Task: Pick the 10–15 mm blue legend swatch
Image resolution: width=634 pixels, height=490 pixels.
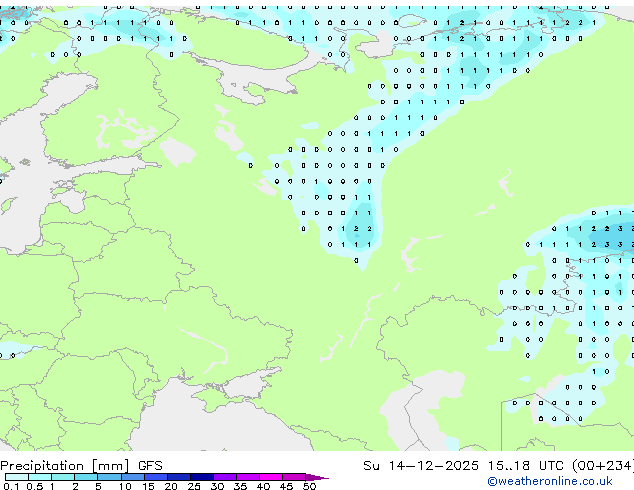Action: 133,477
